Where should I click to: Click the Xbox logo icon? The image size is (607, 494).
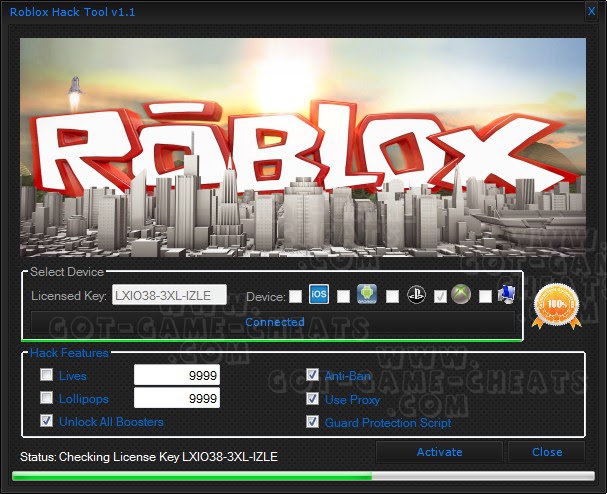461,294
